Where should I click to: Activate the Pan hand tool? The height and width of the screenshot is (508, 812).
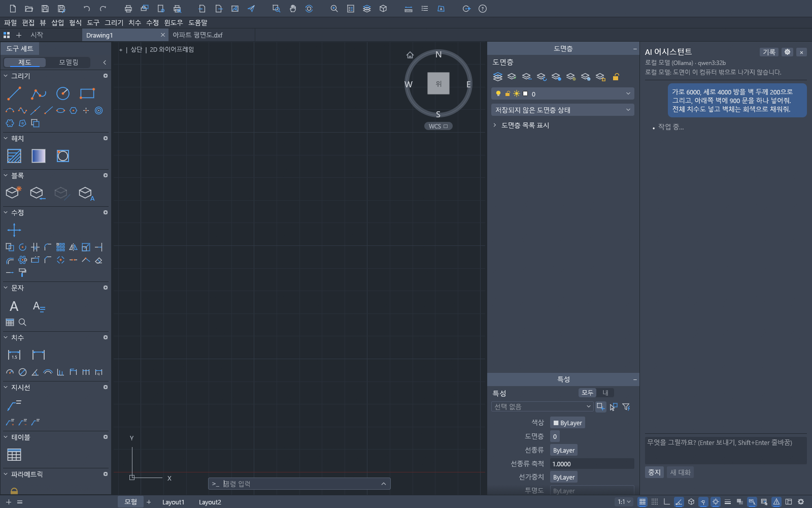coord(293,9)
